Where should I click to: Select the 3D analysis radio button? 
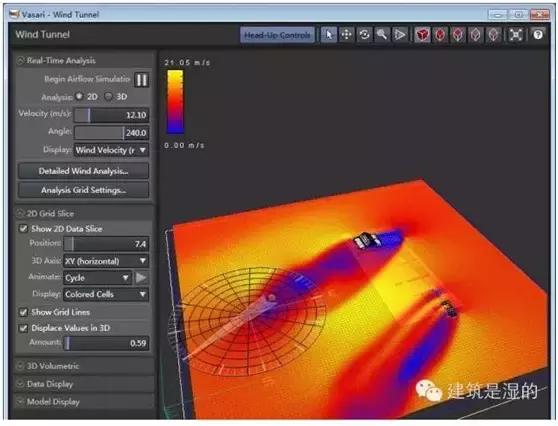tap(109, 96)
